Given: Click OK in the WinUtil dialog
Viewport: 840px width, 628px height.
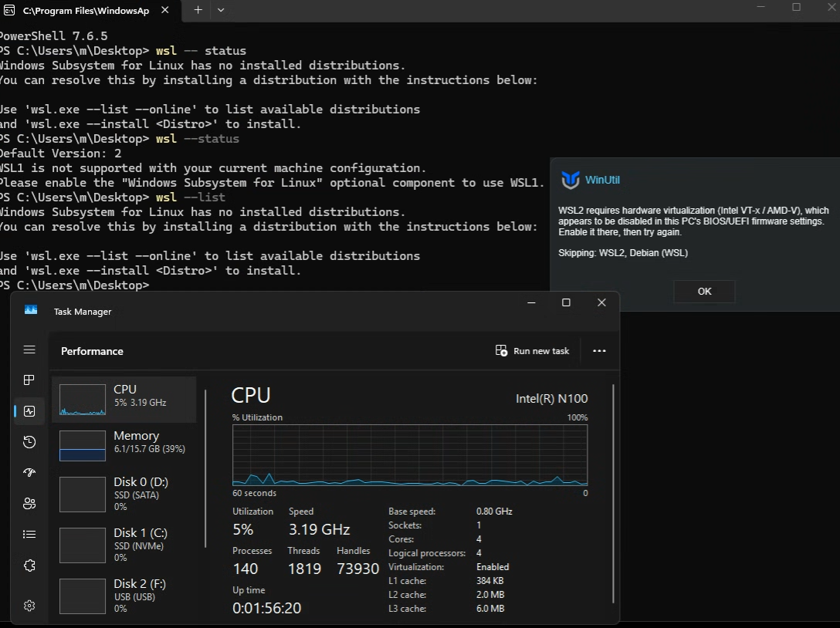Looking at the screenshot, I should tap(704, 292).
